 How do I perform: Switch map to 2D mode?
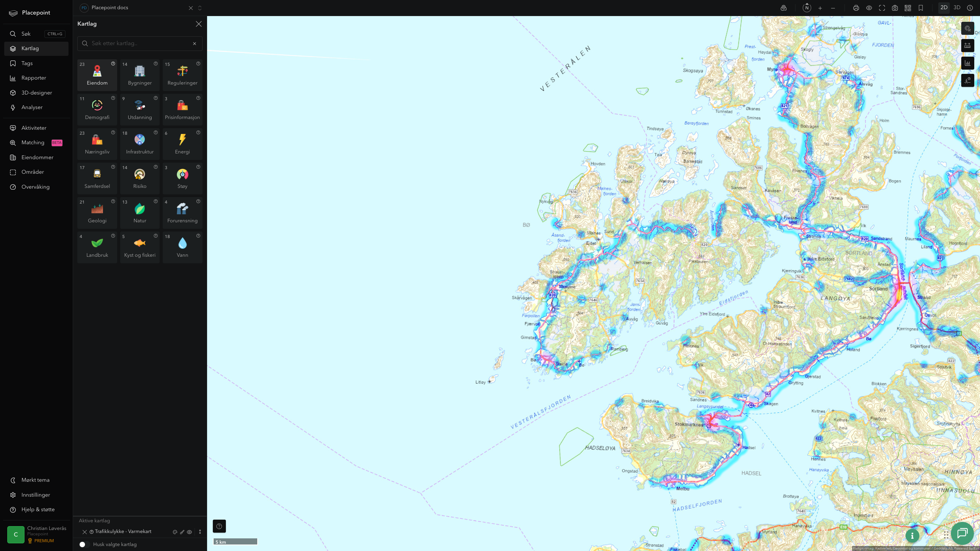coord(944,8)
